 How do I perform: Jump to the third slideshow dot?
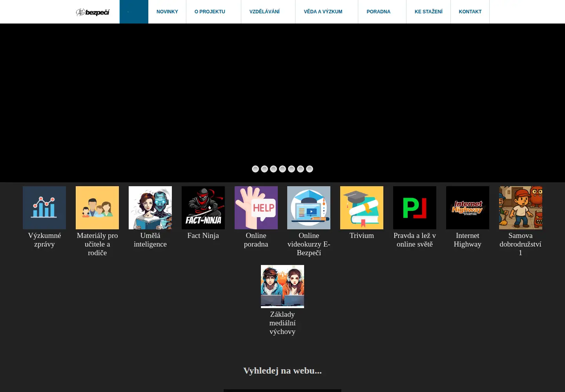point(273,169)
